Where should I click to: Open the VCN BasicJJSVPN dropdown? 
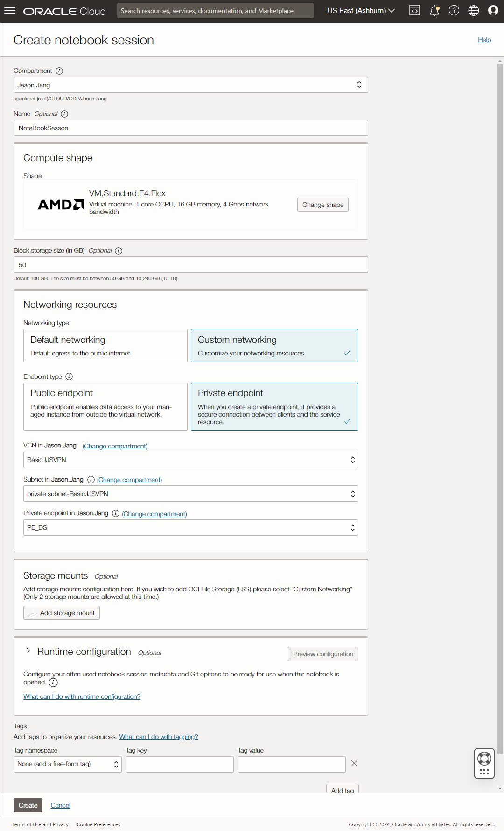pyautogui.click(x=191, y=460)
